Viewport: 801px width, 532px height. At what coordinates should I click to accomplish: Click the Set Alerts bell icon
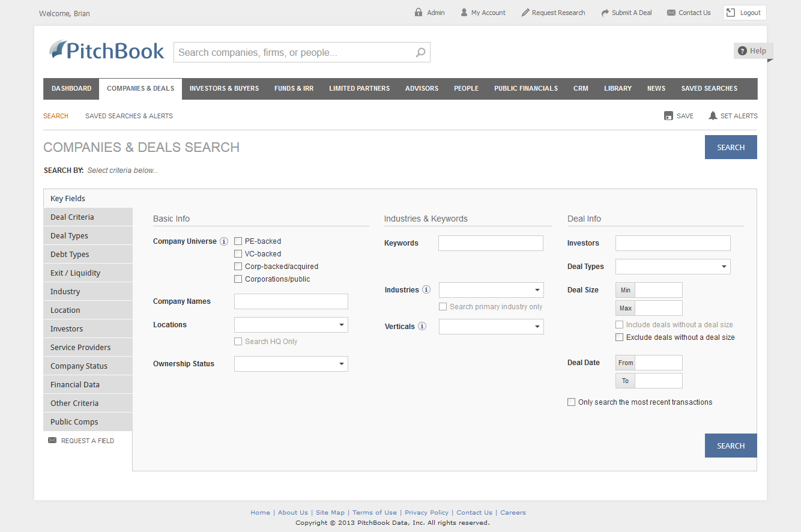pyautogui.click(x=713, y=116)
